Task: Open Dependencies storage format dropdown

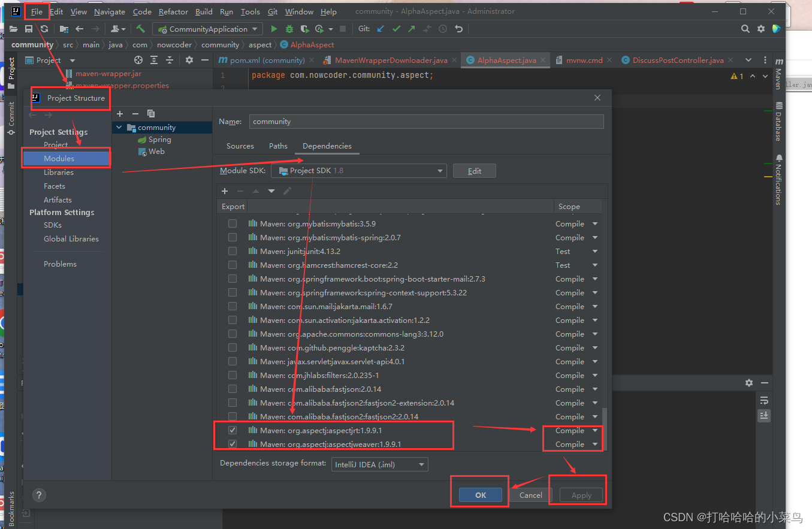Action: 380,464
